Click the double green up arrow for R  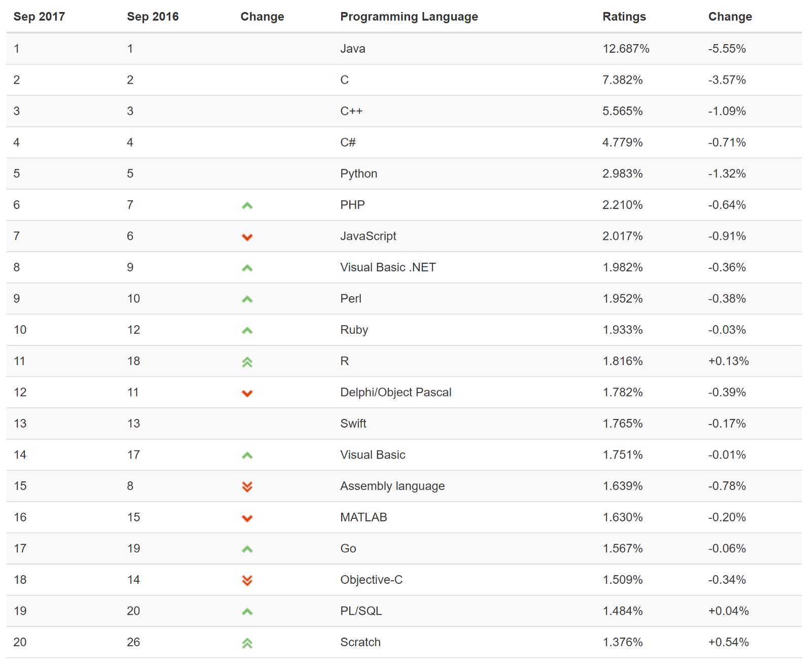[x=247, y=362]
